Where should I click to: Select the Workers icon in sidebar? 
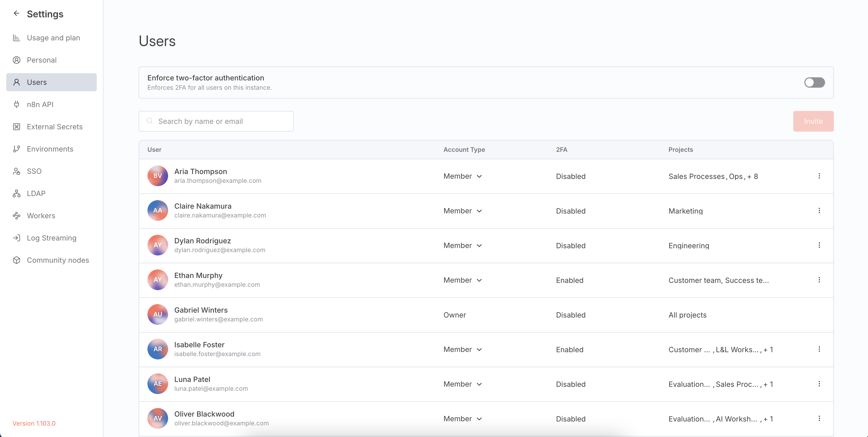click(17, 216)
